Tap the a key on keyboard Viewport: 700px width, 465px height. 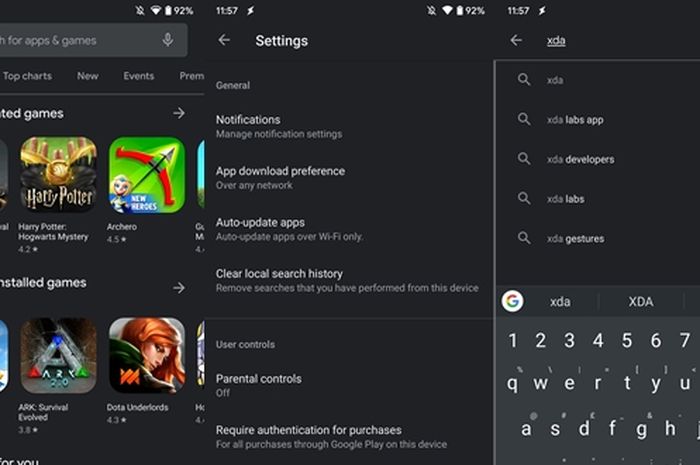(526, 429)
